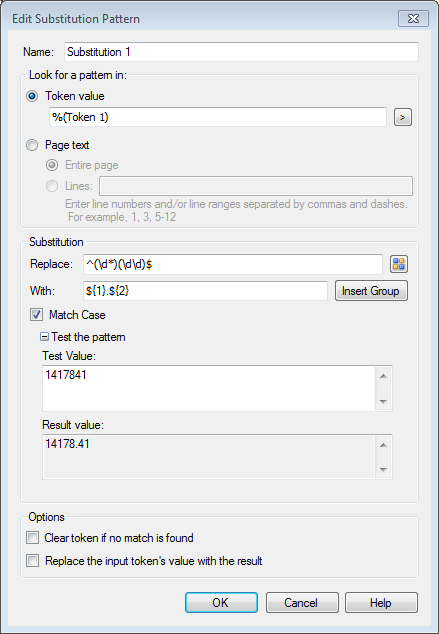Viewport: 439px width, 634px height.
Task: Select the Token value radio button
Action: pos(32,96)
